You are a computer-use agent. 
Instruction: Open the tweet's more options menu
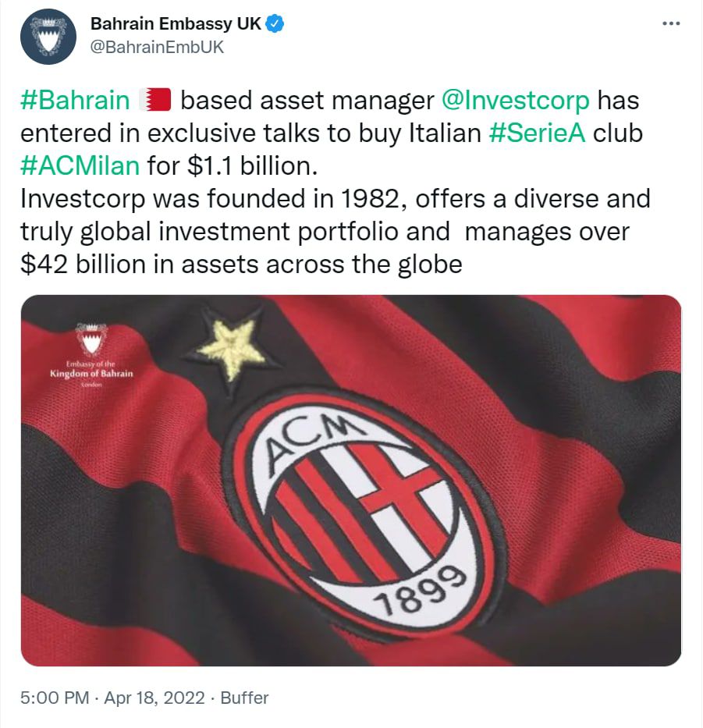(x=670, y=23)
